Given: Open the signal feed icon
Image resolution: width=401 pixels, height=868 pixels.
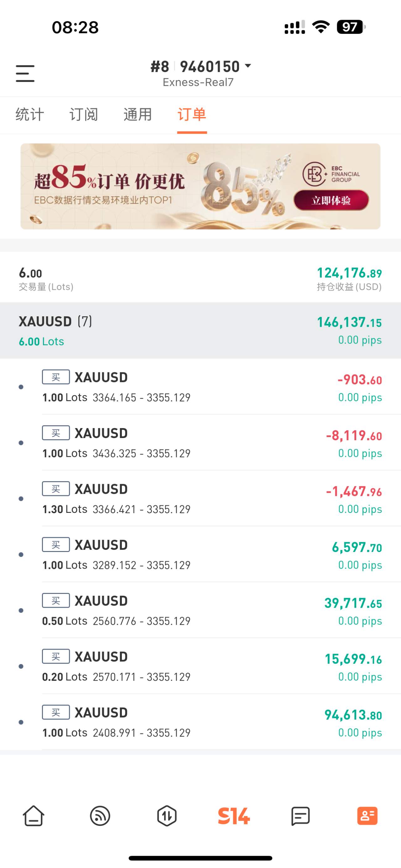Looking at the screenshot, I should (x=100, y=816).
